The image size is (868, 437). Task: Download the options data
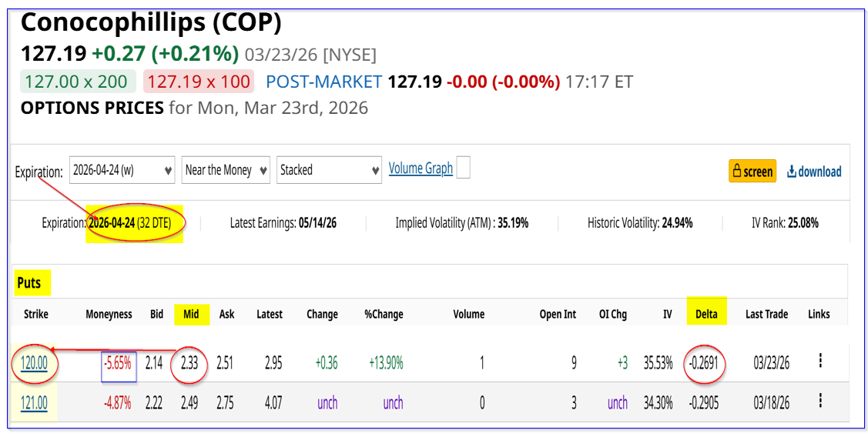pos(813,172)
